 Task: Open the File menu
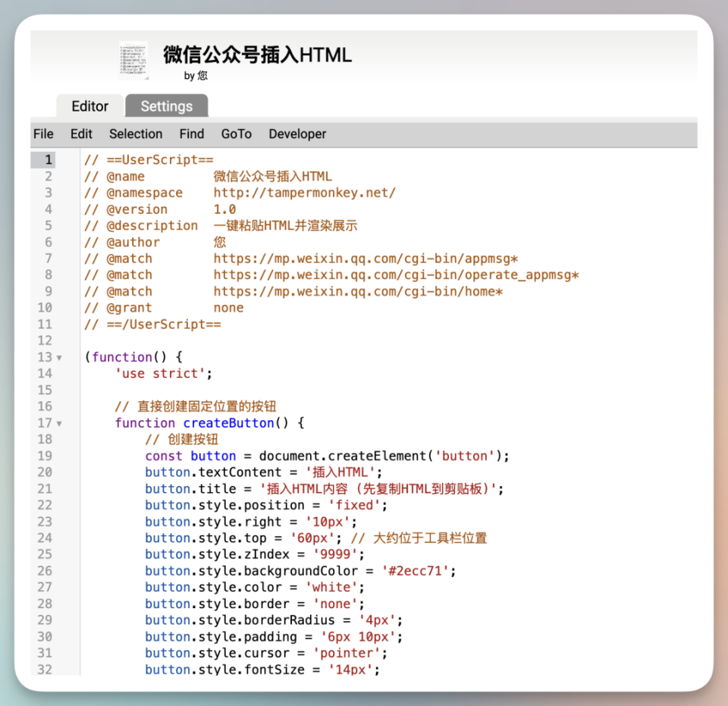(x=44, y=133)
